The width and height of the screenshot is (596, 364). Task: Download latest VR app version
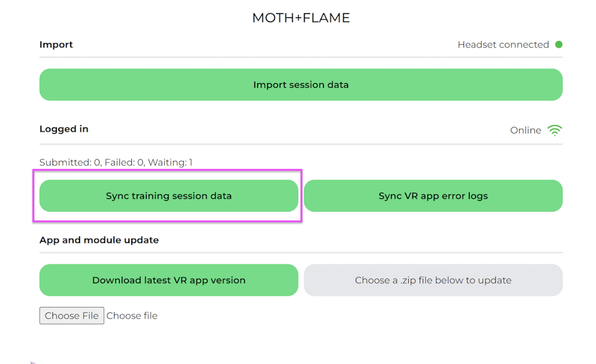coord(168,280)
